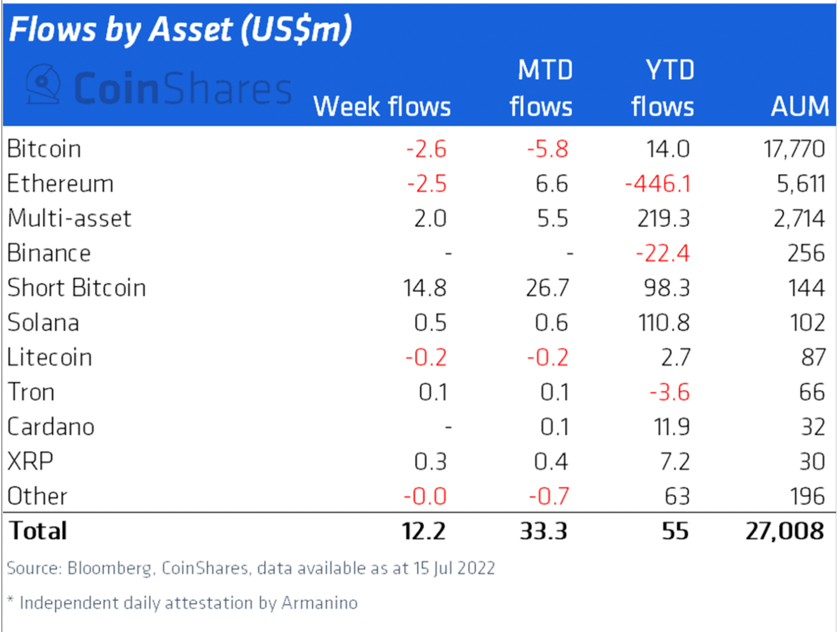This screenshot has height=632, width=840.
Task: Select the YTD flows column header
Action: (x=663, y=89)
